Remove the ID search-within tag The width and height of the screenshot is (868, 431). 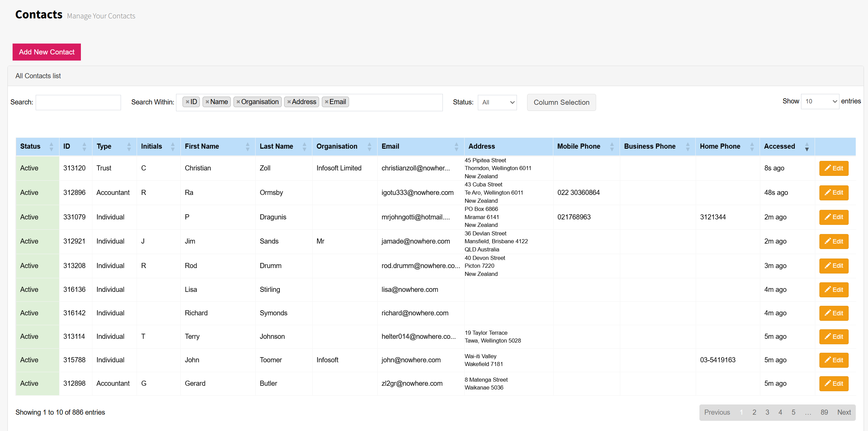pyautogui.click(x=187, y=102)
